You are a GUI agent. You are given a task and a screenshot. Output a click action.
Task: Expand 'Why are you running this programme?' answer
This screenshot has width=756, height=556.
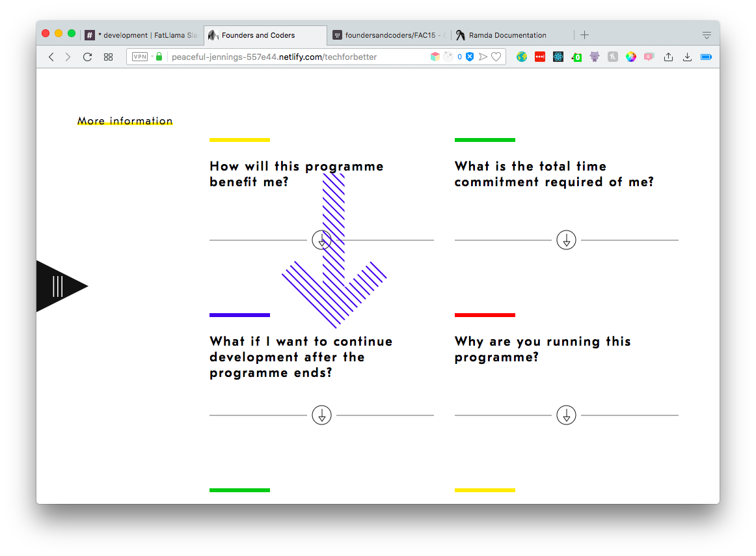click(x=567, y=415)
